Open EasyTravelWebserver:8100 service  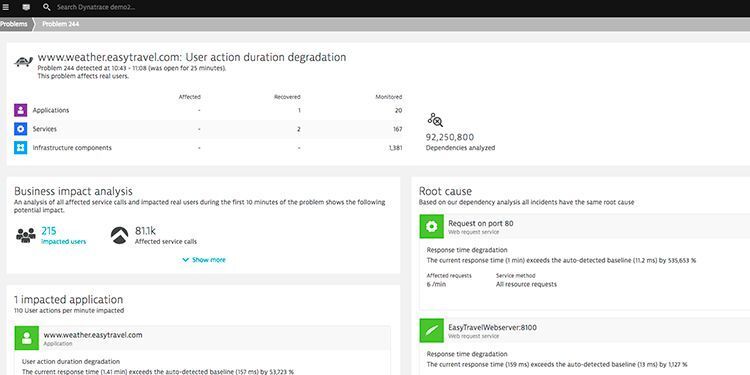(x=492, y=327)
